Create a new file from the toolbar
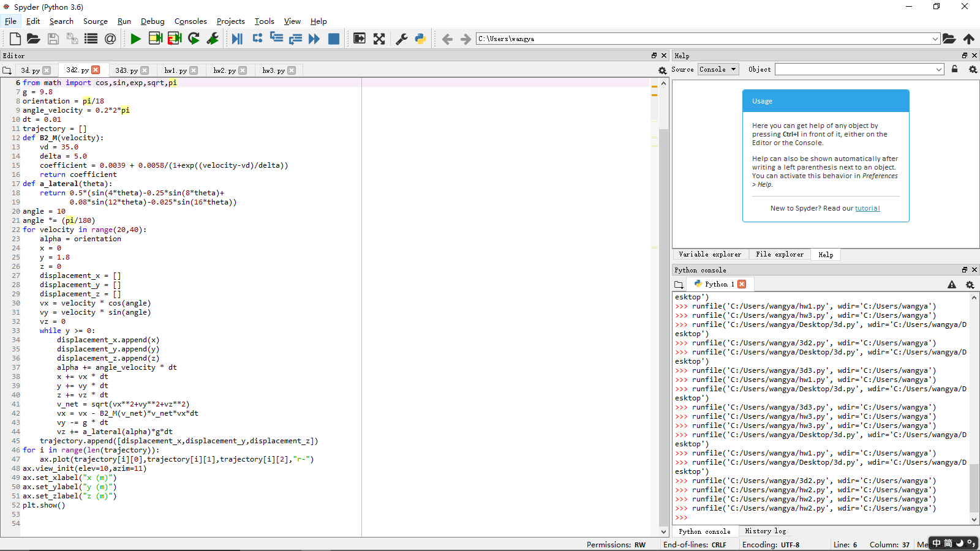 point(15,39)
